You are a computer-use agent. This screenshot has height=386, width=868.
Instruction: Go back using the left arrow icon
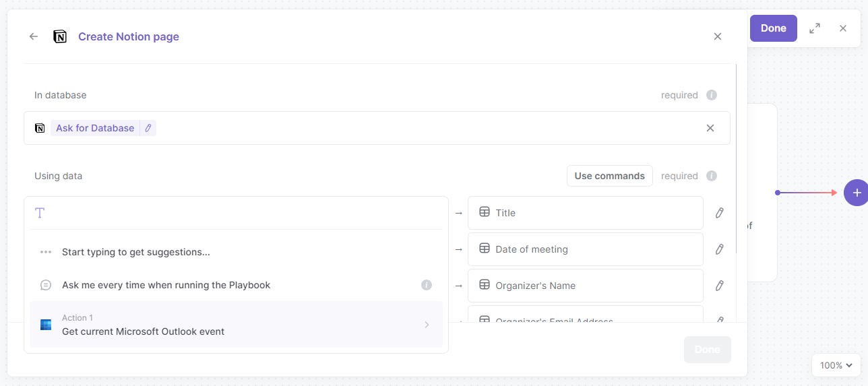tap(34, 36)
